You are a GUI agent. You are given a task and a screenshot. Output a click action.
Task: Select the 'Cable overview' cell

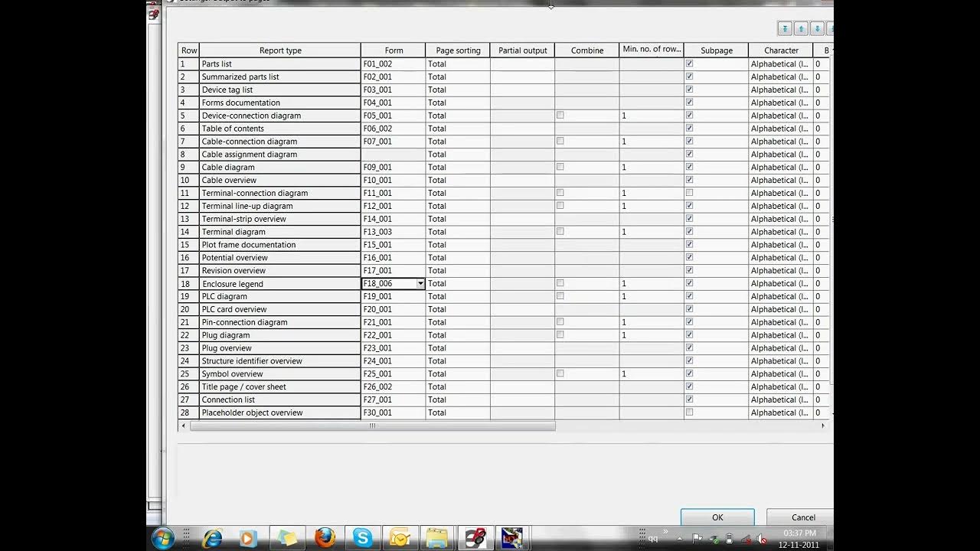(x=280, y=180)
